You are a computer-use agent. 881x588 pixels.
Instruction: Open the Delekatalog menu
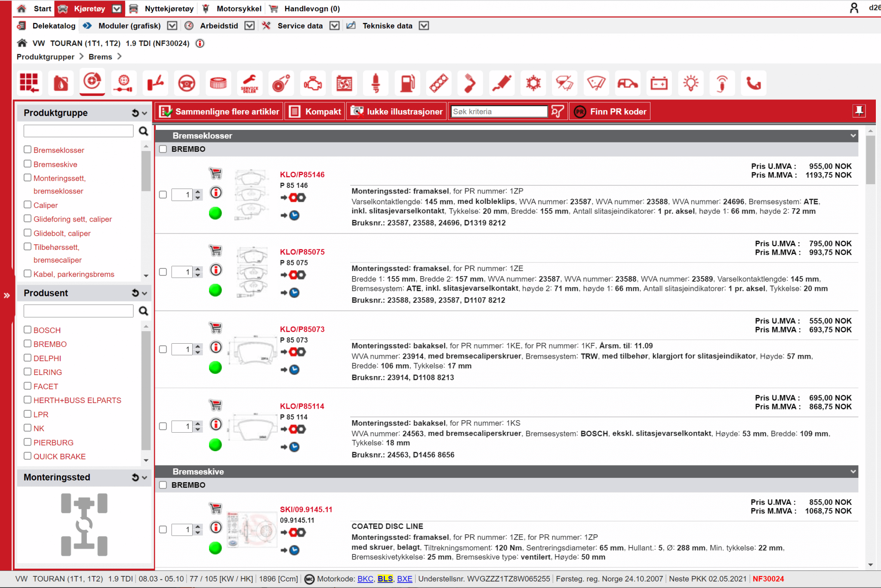(x=53, y=26)
